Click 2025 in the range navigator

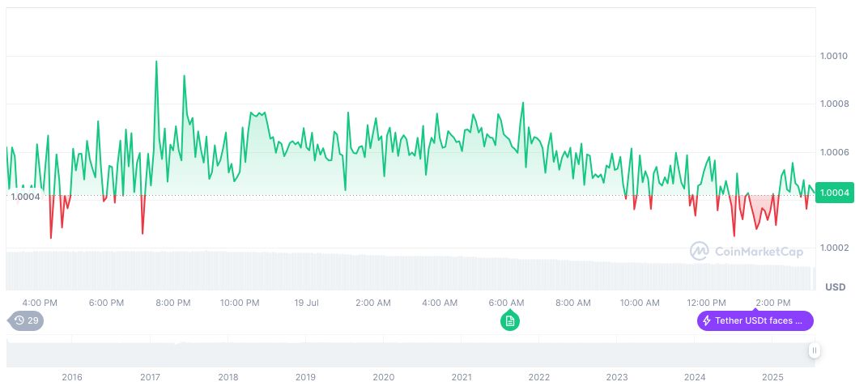[772, 377]
